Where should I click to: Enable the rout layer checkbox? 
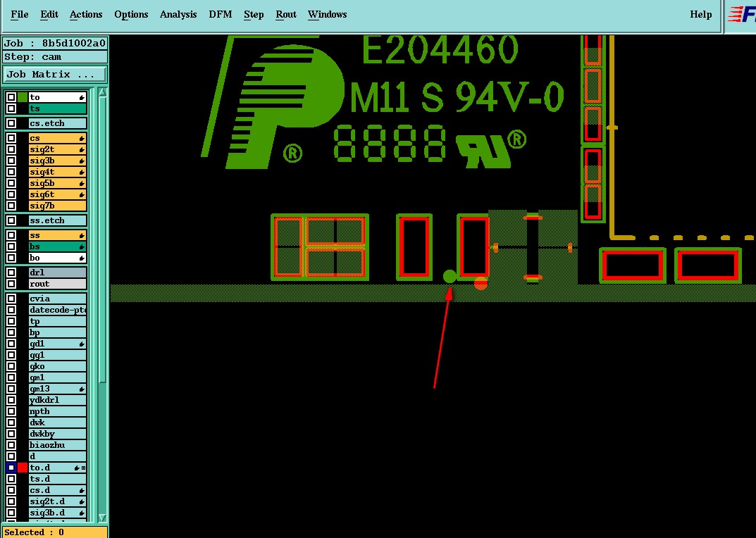pyautogui.click(x=11, y=284)
